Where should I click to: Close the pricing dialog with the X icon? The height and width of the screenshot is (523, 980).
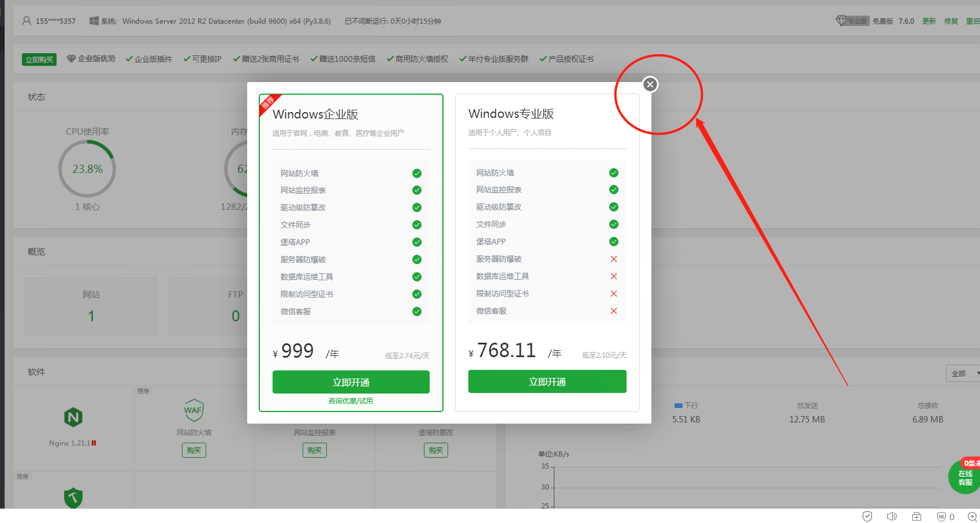650,84
